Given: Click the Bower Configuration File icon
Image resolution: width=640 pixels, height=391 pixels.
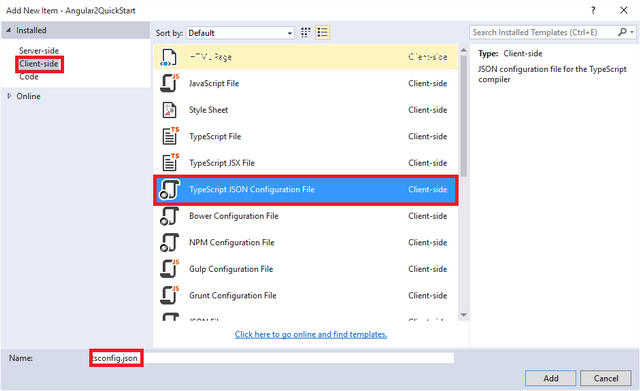Looking at the screenshot, I should (169, 216).
